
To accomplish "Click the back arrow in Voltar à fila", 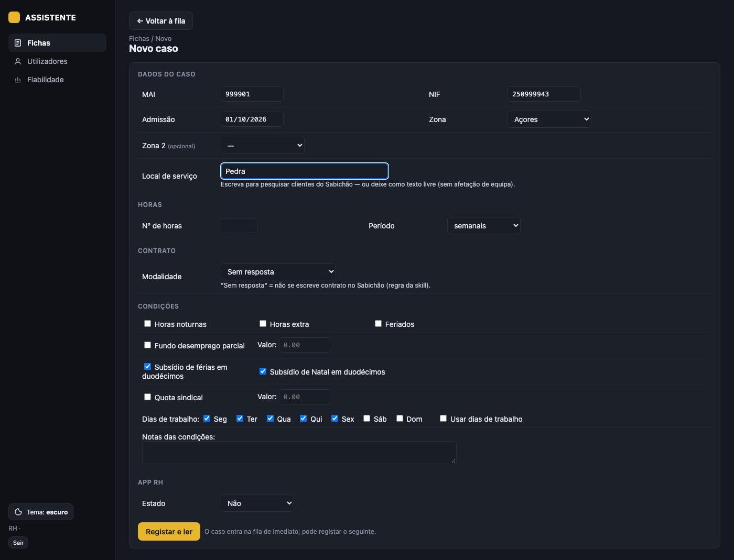I will click(140, 21).
